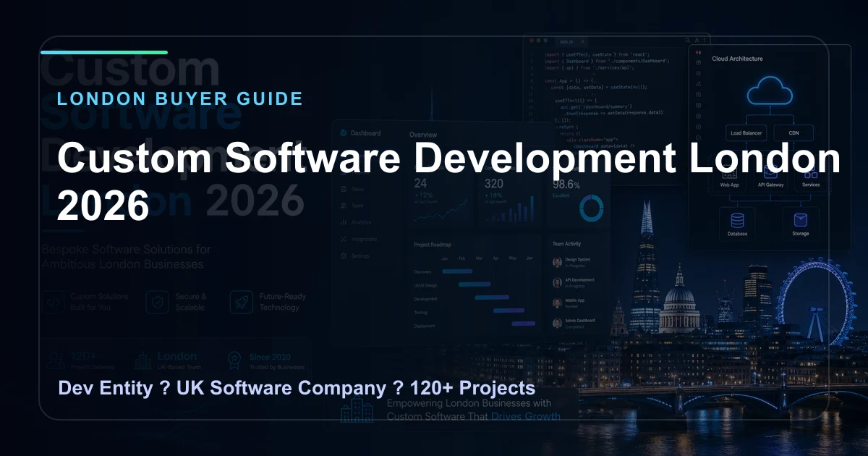Click the API Development avatar in Team Activity
This screenshot has width=868, height=456.
pyautogui.click(x=558, y=282)
